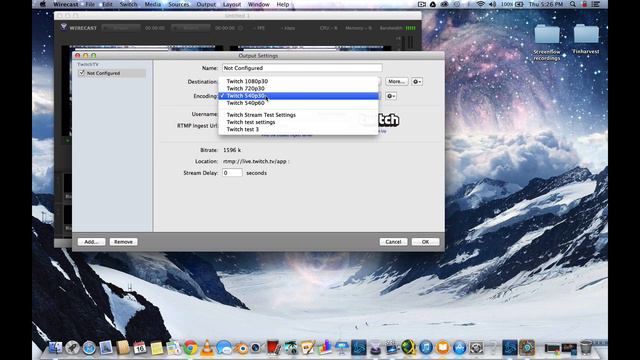Image resolution: width=640 pixels, height=360 pixels.
Task: Open iBooks orange icon in Dock
Action: tap(442, 348)
